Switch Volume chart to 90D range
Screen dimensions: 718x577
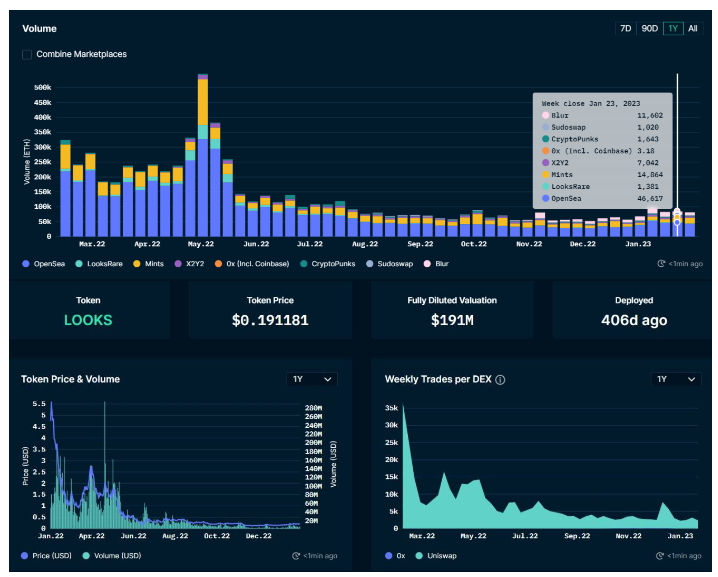(649, 28)
